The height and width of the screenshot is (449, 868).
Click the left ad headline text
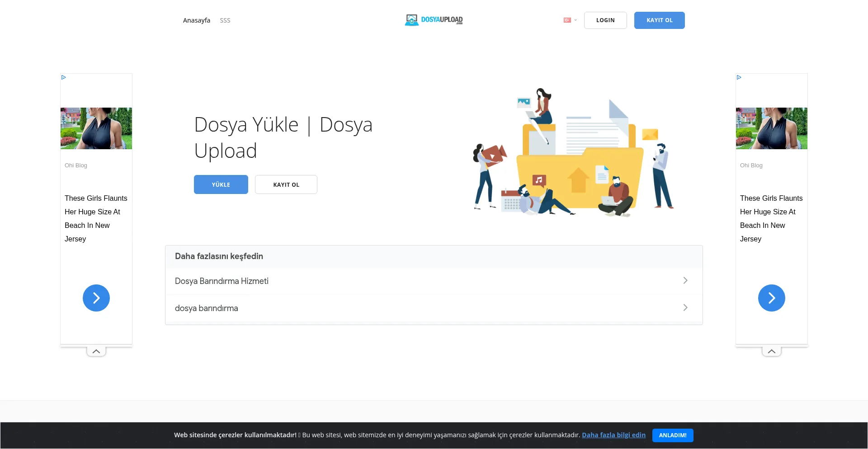pos(96,218)
